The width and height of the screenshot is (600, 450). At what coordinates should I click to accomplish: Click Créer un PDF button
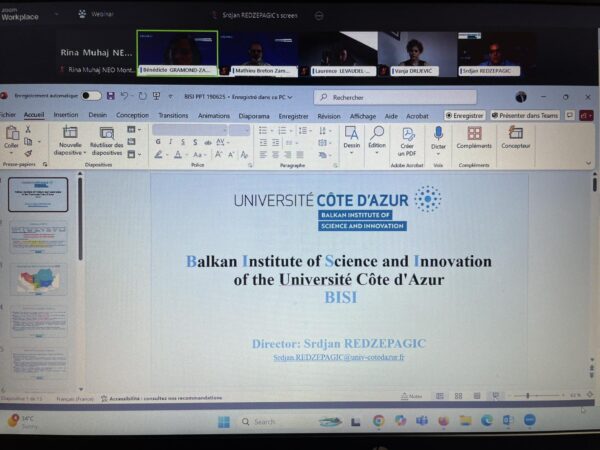[407, 142]
